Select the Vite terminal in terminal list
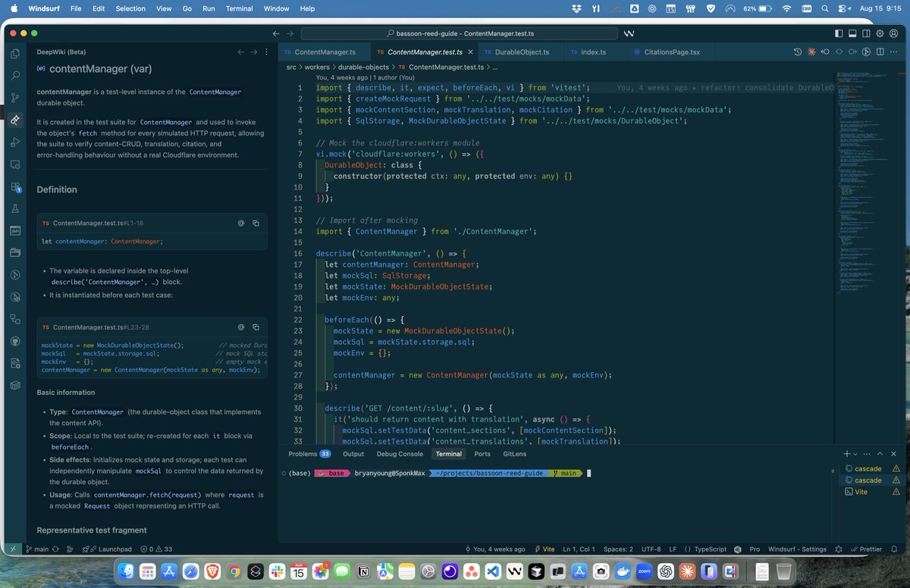 pos(871,492)
